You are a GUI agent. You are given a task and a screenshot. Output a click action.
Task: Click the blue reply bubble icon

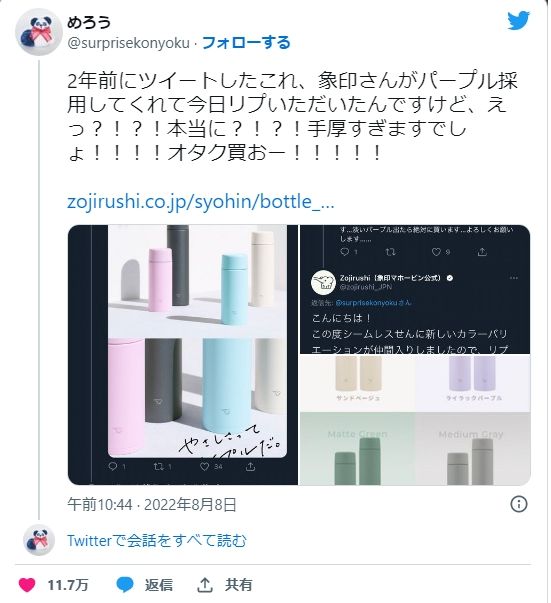pos(125,585)
